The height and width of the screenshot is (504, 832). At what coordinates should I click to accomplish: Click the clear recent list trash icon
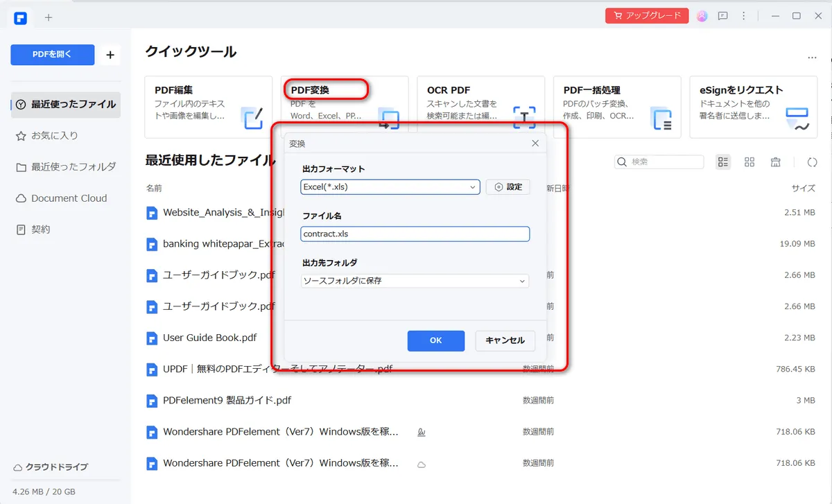[776, 162]
